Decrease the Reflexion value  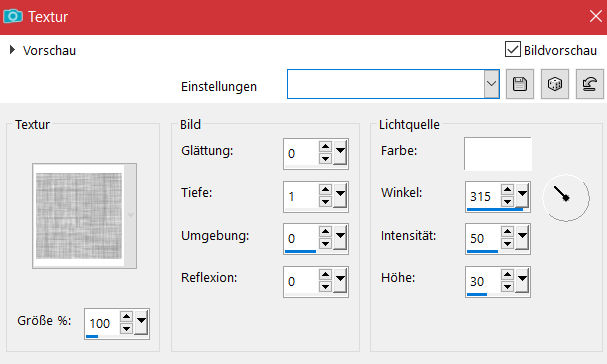325,287
